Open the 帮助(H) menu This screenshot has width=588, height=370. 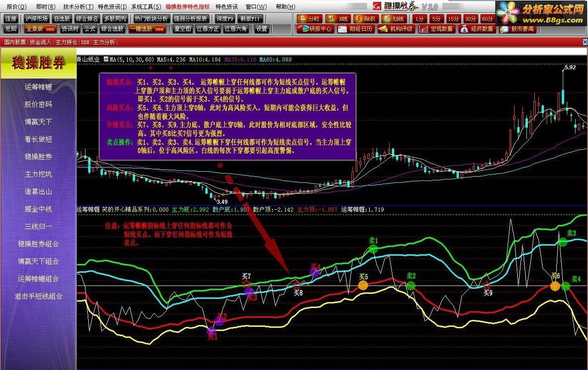(287, 6)
